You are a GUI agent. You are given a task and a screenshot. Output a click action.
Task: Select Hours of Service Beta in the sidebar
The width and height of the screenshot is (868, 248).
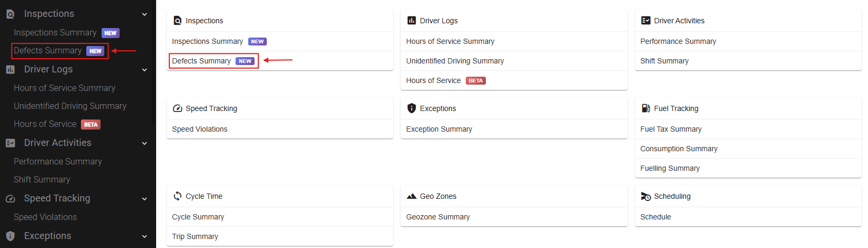pos(57,124)
